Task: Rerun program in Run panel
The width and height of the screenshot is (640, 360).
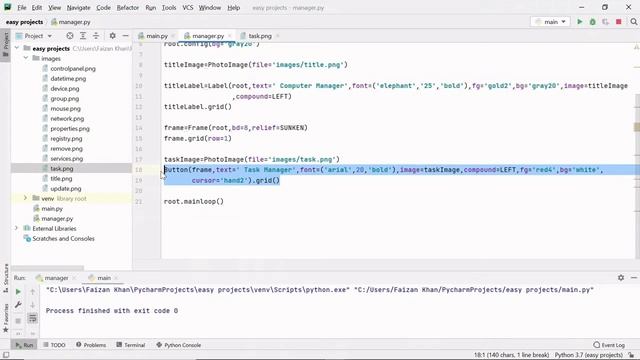Action: coord(18,292)
